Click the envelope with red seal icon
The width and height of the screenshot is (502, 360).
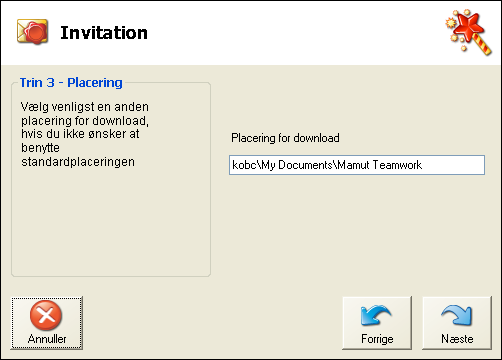[x=32, y=32]
